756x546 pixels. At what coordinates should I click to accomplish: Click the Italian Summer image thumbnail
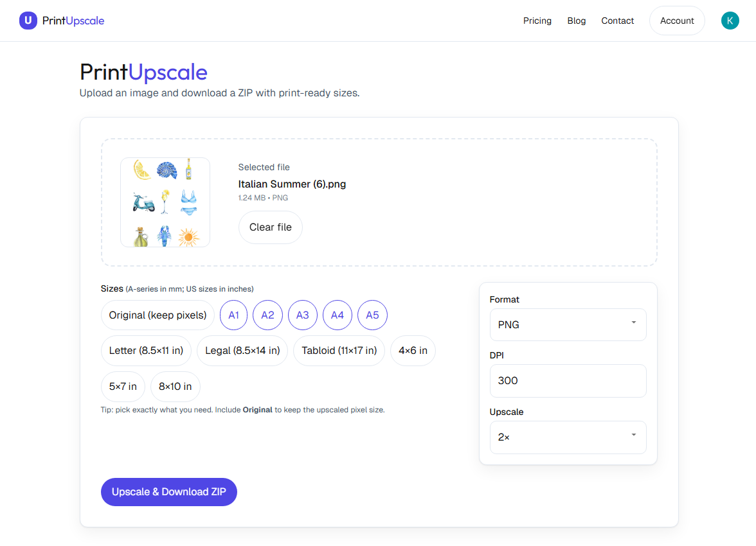[x=165, y=202]
